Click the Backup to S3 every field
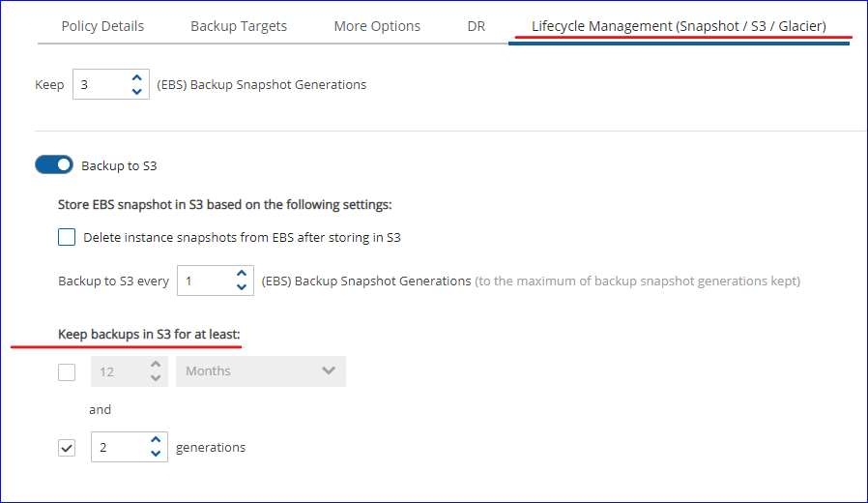 [x=204, y=281]
